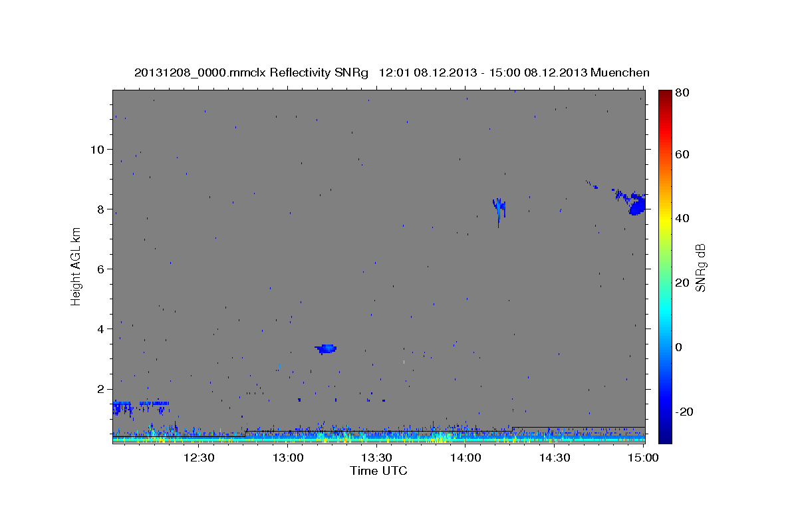
Task: Click the height axis label 4
Action: tap(101, 329)
